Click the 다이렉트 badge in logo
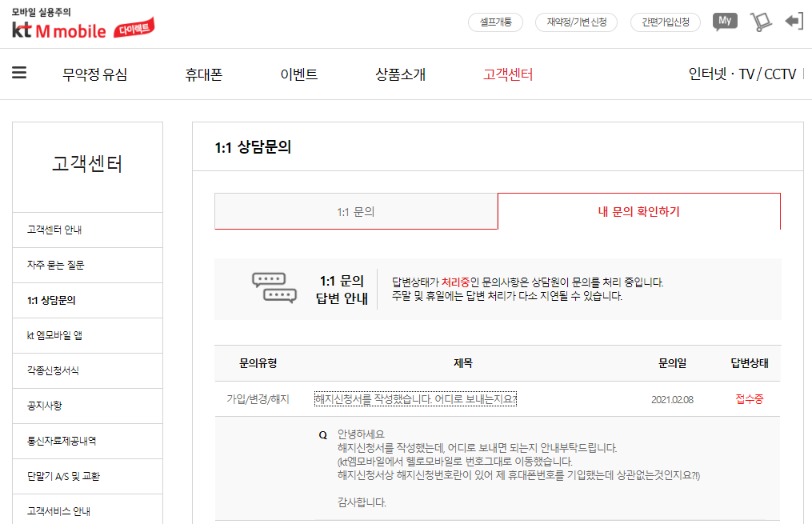Viewport: 812px width, 524px height. 134,28
